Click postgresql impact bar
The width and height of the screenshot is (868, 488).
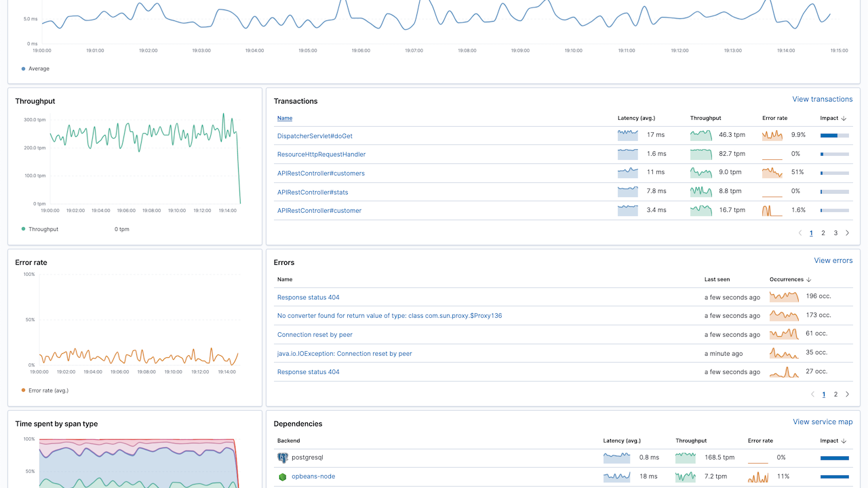[835, 458]
